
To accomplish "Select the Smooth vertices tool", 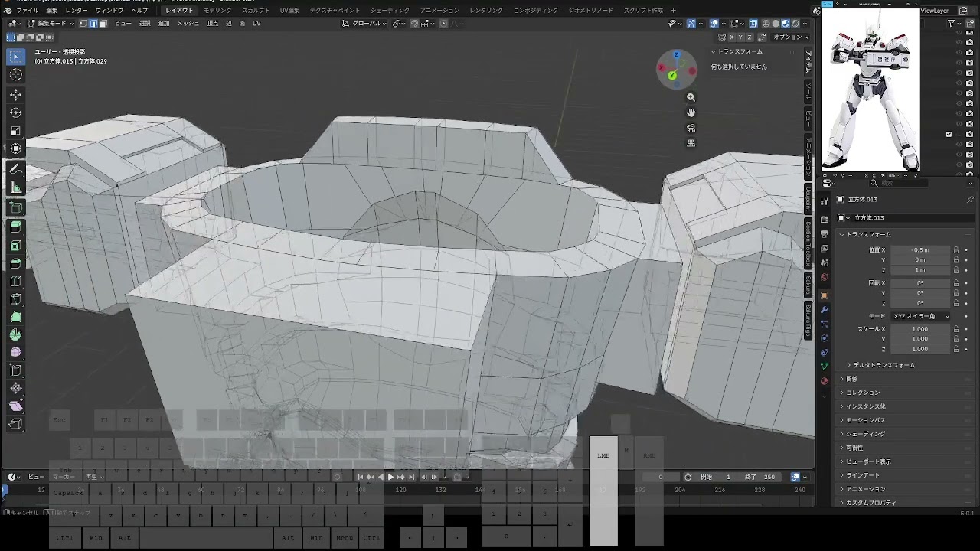I will (x=16, y=352).
